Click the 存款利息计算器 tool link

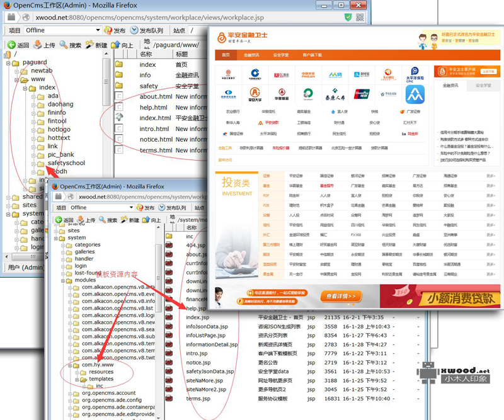coord(251,148)
